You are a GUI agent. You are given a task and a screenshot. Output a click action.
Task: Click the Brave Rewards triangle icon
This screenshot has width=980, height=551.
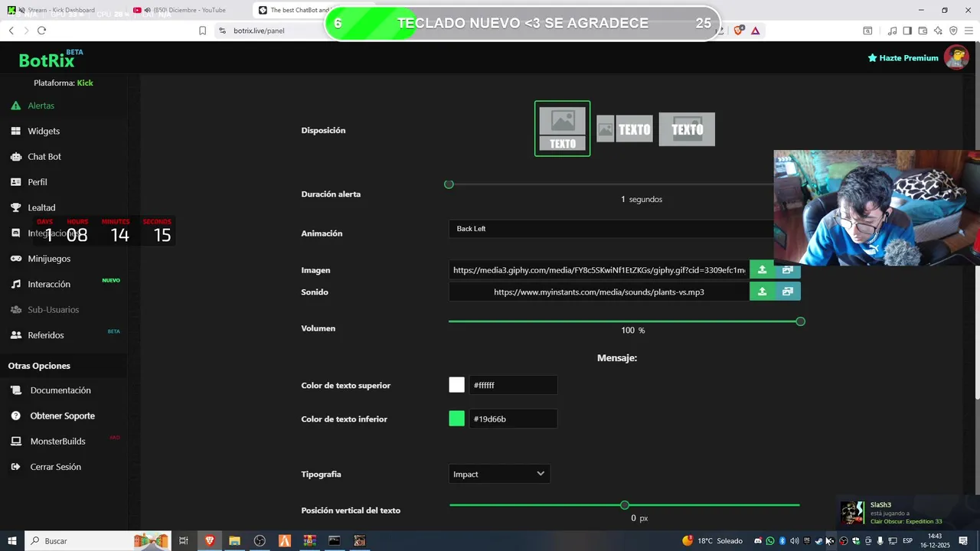755,31
